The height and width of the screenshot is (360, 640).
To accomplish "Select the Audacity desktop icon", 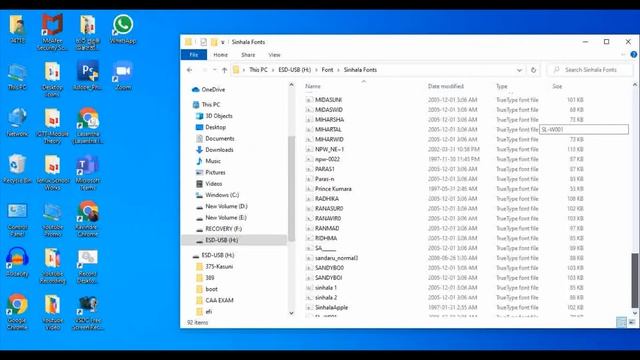I will pos(17,262).
